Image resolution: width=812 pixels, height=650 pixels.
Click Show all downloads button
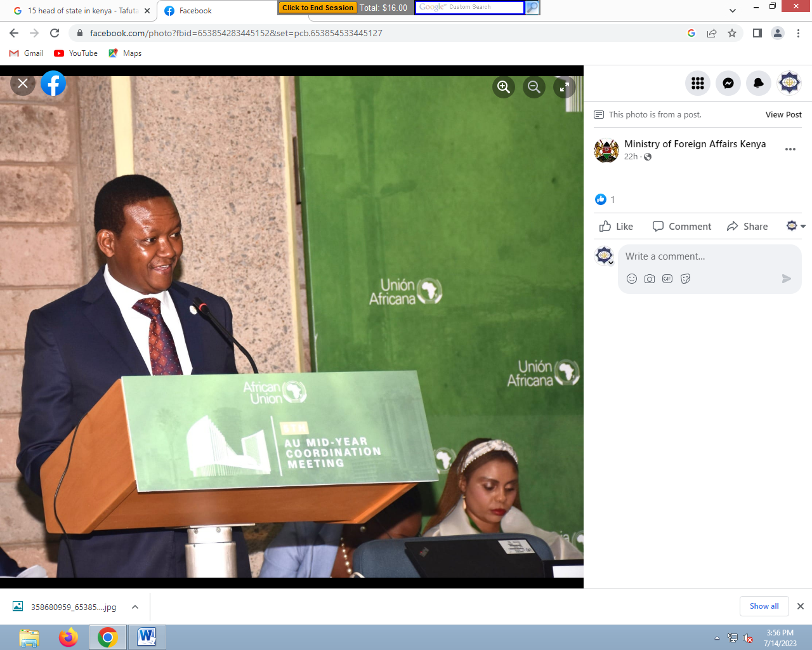coord(764,606)
